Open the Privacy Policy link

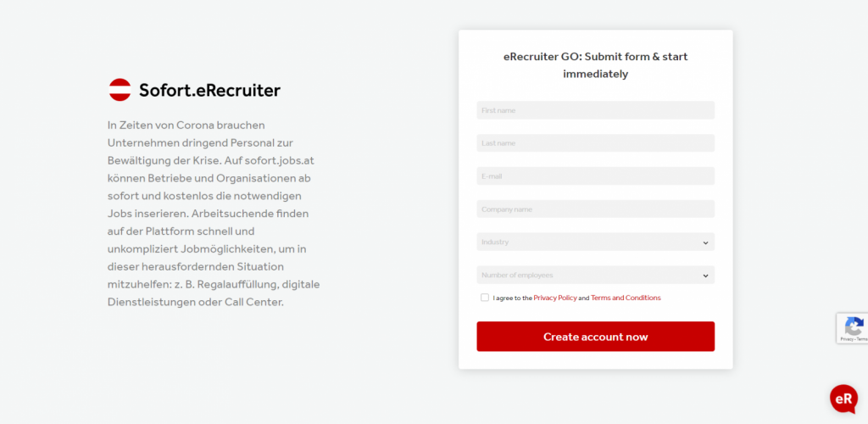(554, 298)
